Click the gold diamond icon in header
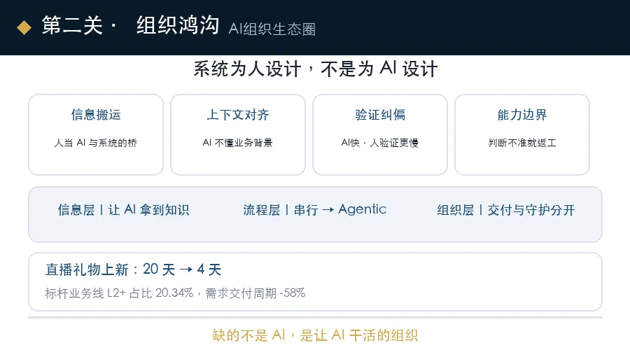This screenshot has width=630, height=364. 24,28
